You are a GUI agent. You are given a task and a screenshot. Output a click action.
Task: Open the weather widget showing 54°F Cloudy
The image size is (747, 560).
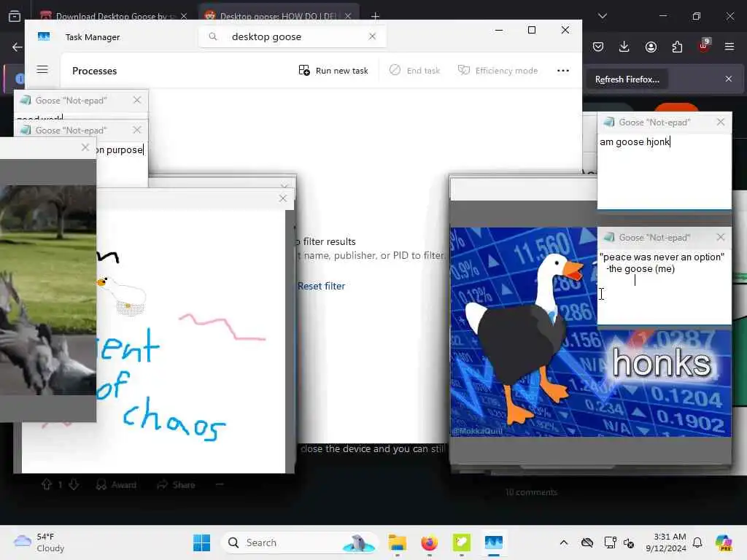tap(39, 542)
